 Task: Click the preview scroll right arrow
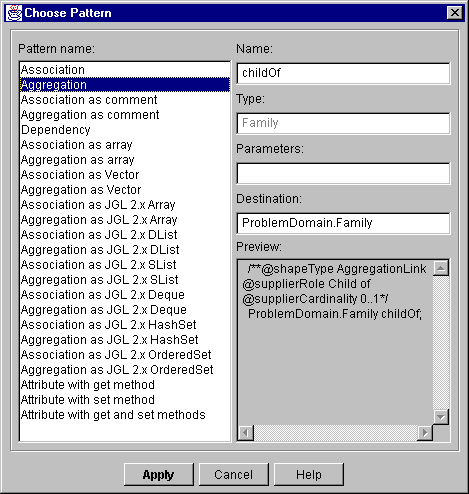point(425,433)
